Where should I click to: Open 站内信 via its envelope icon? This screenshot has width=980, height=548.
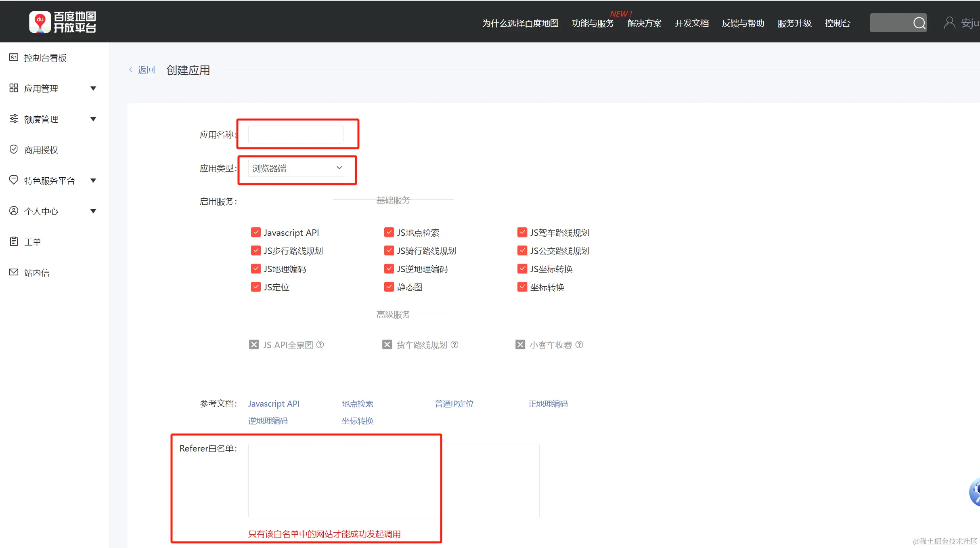click(x=14, y=272)
